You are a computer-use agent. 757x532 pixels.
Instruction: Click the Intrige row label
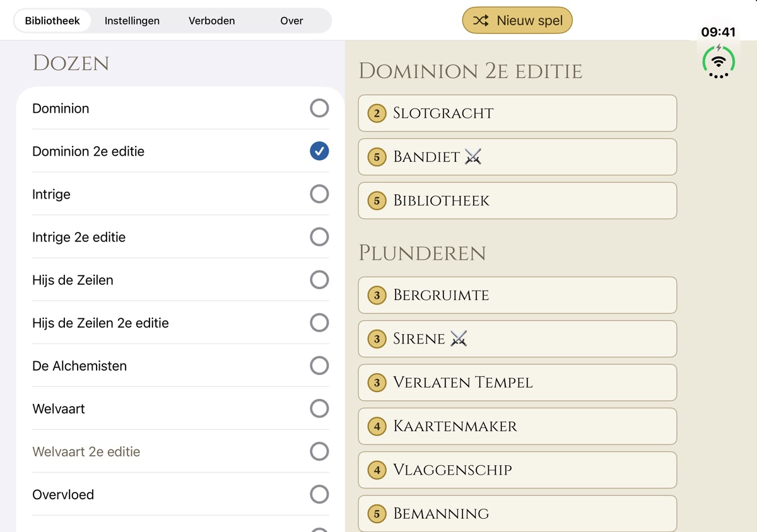pyautogui.click(x=51, y=195)
